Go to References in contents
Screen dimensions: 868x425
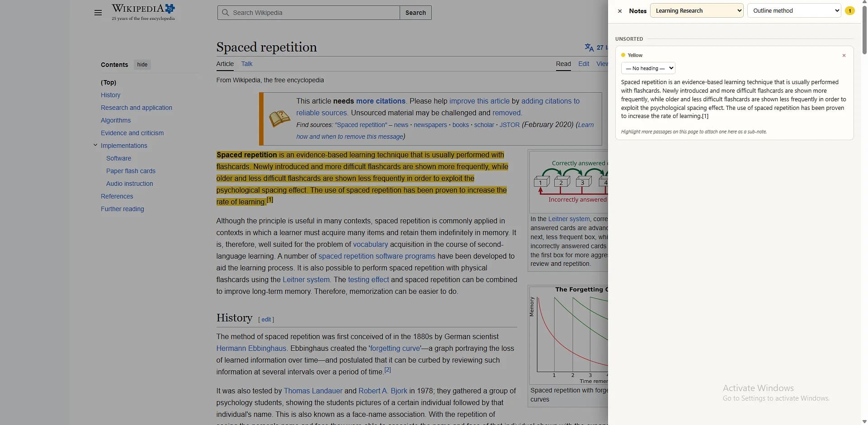point(117,196)
